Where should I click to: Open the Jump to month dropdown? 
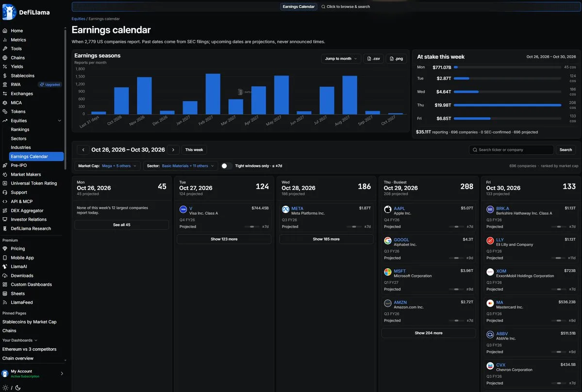[341, 59]
